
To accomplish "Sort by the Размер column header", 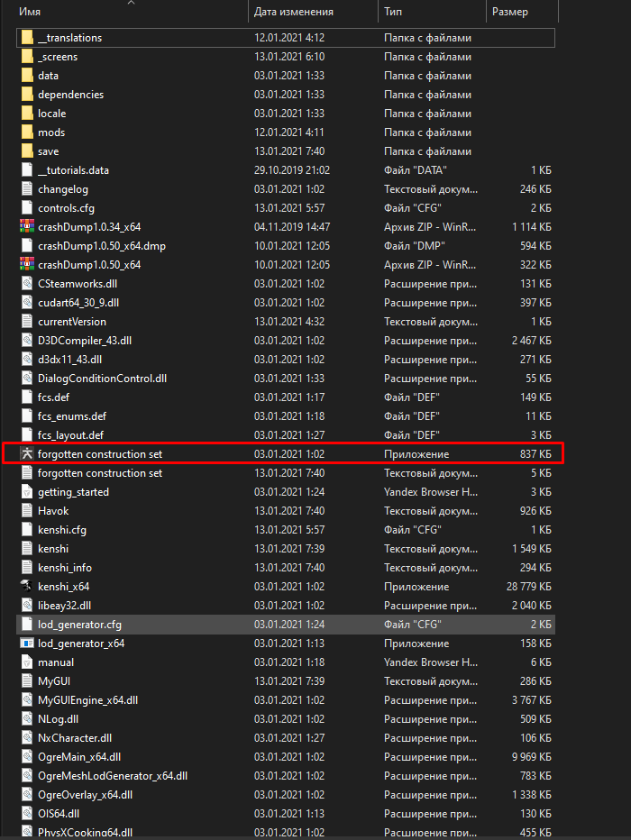I will 509,12.
